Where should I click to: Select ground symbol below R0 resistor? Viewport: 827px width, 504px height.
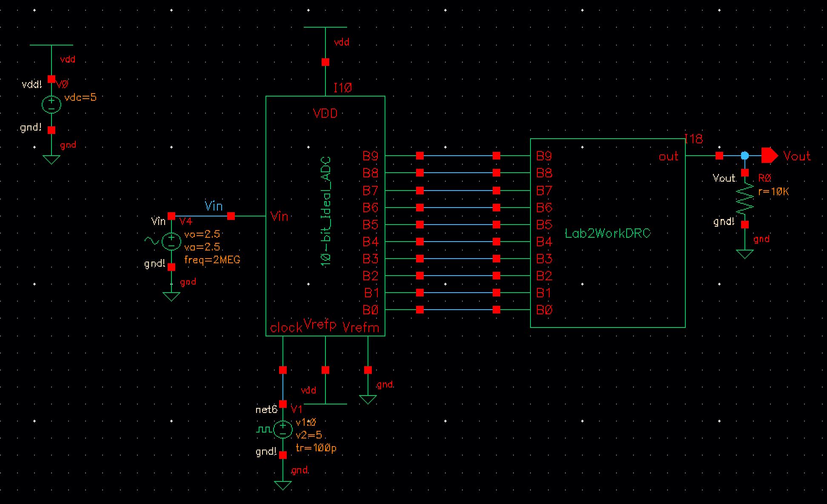(745, 254)
